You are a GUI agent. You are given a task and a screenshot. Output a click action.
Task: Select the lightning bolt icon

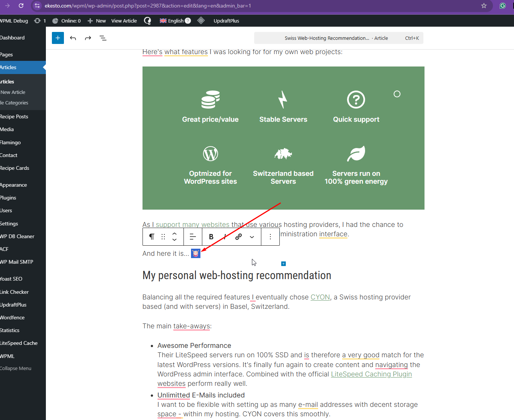[x=283, y=100]
